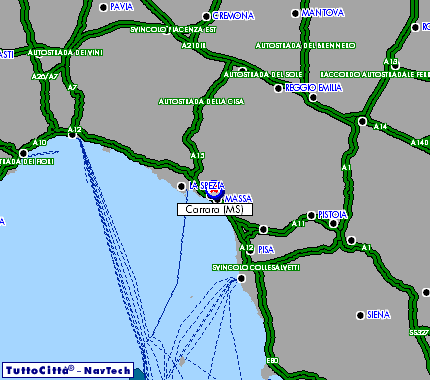The width and height of the screenshot is (430, 380).
Task: Click the Pavia city marker dot
Action: [x=104, y=7]
